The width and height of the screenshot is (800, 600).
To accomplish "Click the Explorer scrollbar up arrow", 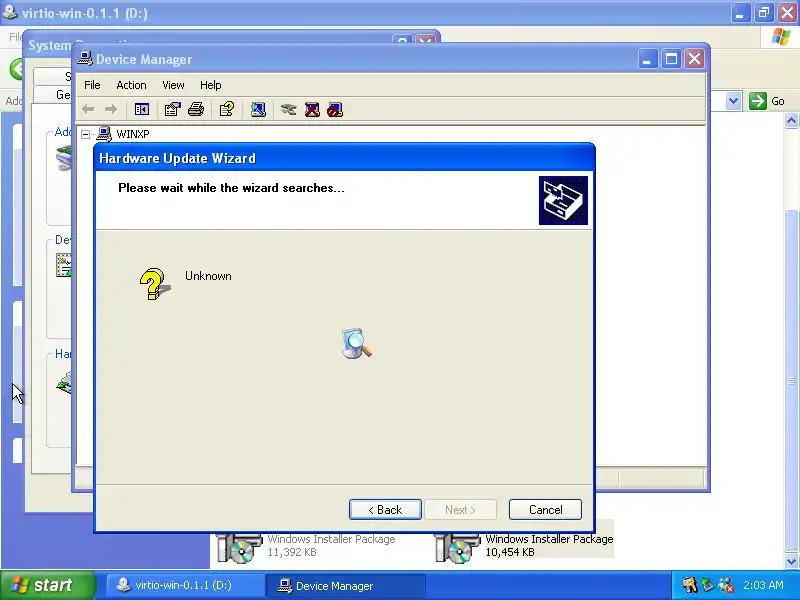I will coord(791,121).
